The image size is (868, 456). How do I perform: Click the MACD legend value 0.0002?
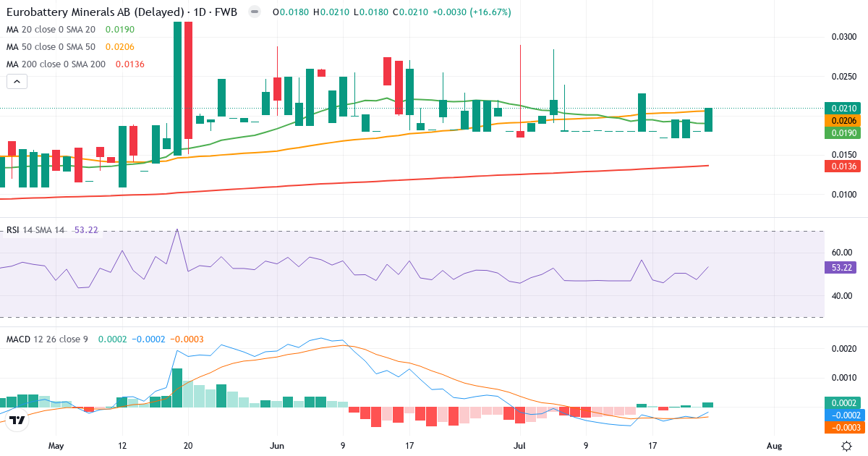(111, 339)
